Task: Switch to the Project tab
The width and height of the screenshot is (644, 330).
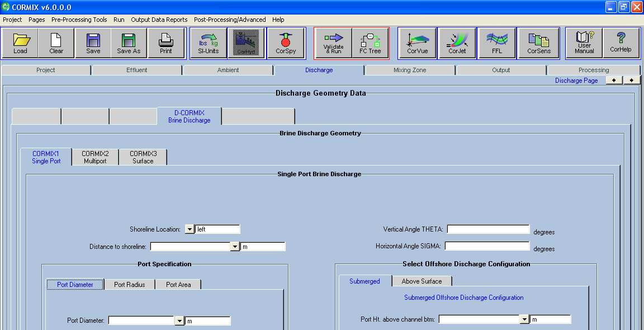Action: pos(46,70)
